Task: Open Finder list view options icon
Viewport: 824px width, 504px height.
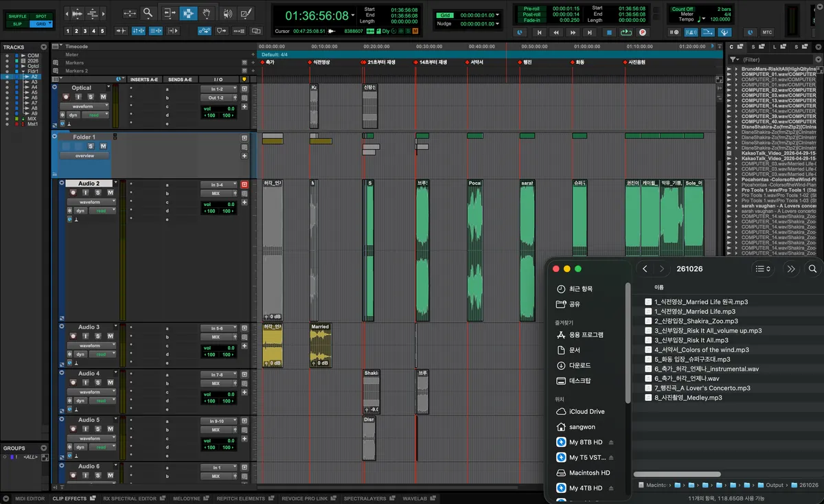Action: [762, 269]
